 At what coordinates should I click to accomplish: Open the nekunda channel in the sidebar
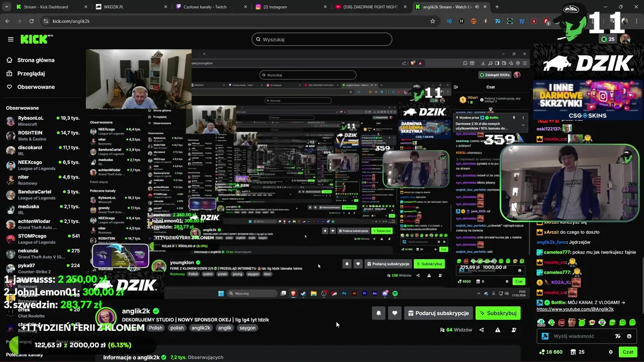[43, 253]
